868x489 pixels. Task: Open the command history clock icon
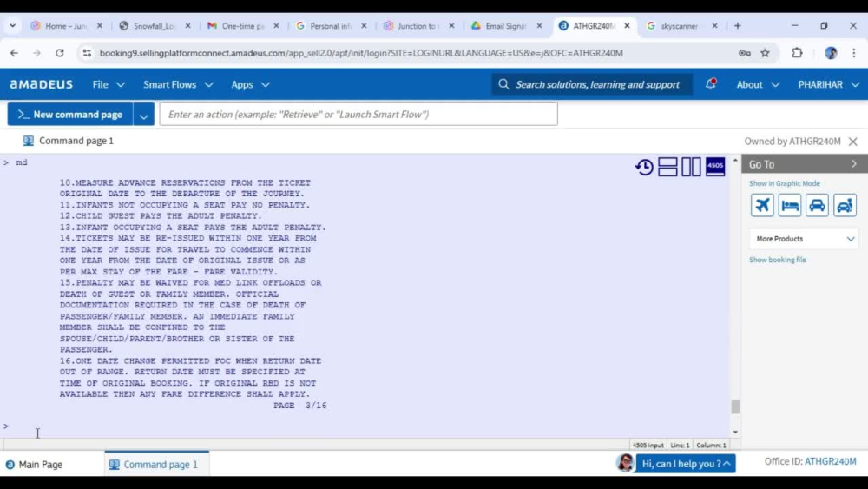644,167
